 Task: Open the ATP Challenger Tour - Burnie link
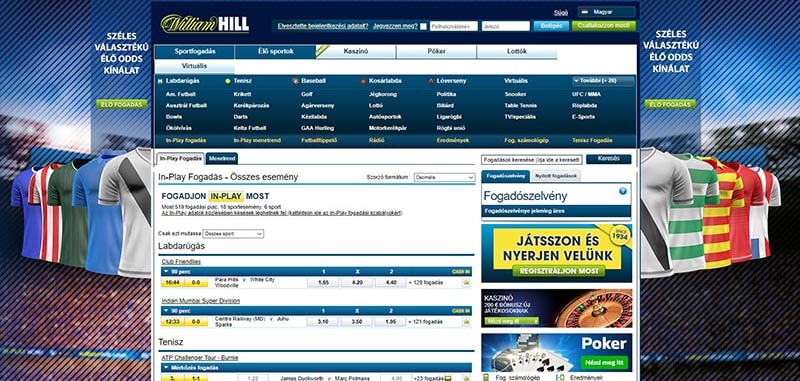199,358
